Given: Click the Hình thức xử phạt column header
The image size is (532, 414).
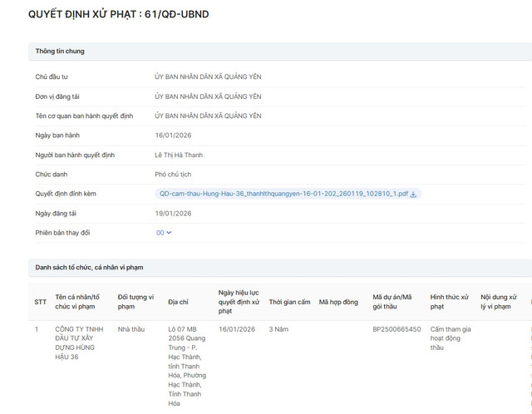Looking at the screenshot, I should [449, 301].
